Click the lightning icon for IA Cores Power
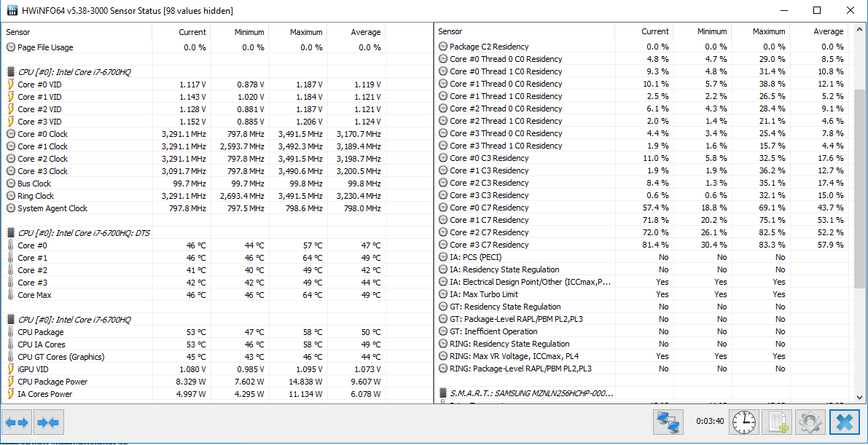Viewport: 868px width, 445px height. (10, 394)
